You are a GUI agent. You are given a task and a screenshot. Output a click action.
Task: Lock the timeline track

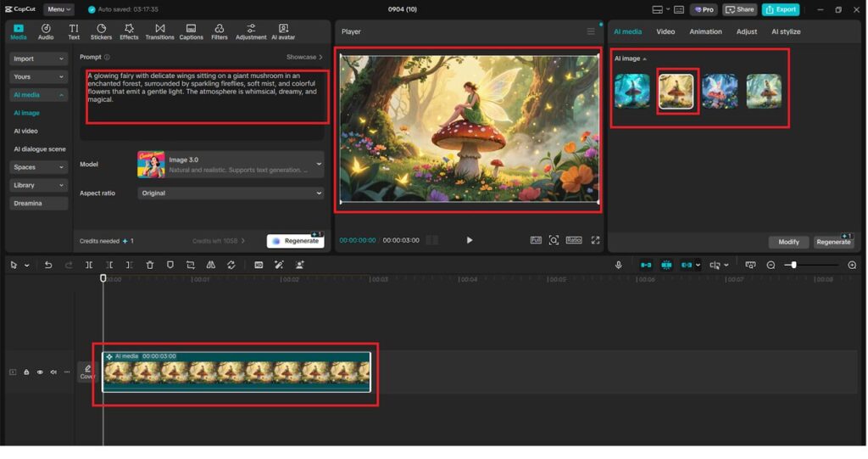(26, 372)
